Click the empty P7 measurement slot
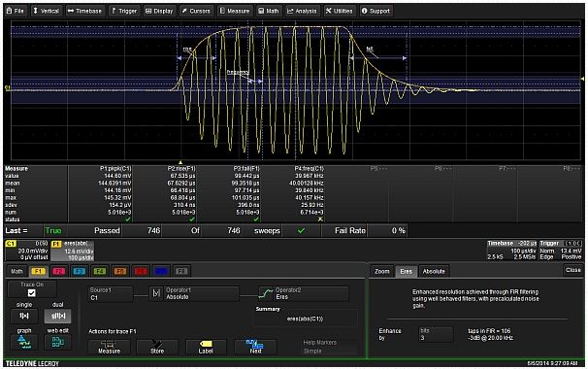This screenshot has width=588, height=369. click(x=507, y=169)
